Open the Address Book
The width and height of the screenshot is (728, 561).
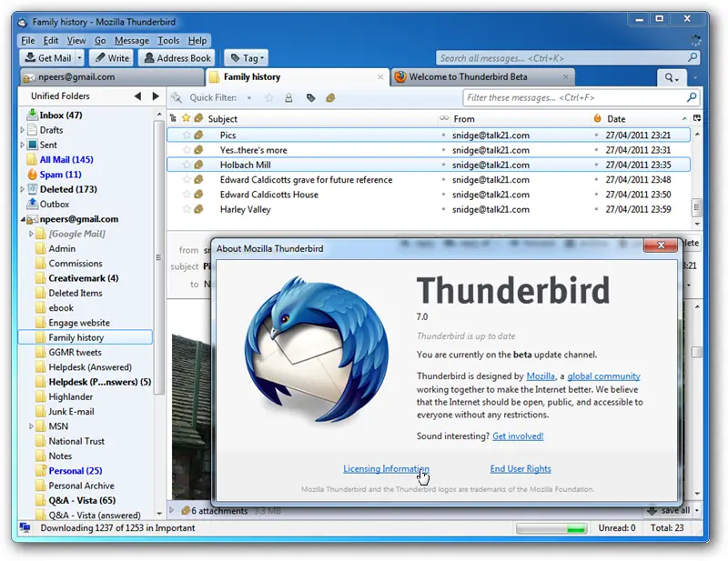pos(177,58)
